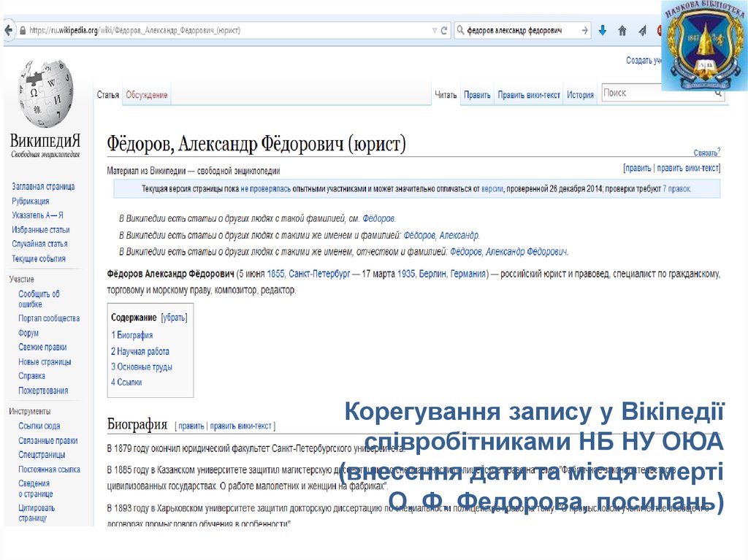Click the reload page icon
Screen dimensions: 748x560
[x=445, y=31]
